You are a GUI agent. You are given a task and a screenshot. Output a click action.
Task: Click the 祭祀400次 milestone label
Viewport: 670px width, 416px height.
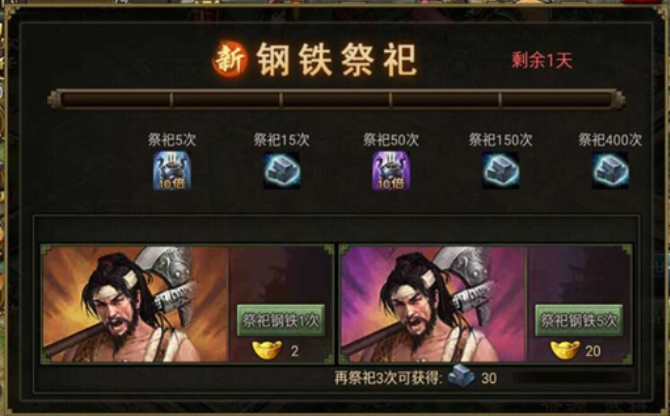click(x=610, y=140)
